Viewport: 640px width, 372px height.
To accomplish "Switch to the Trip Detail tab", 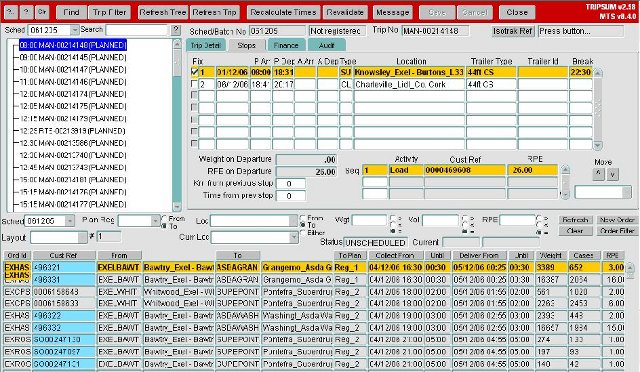I will pyautogui.click(x=205, y=45).
